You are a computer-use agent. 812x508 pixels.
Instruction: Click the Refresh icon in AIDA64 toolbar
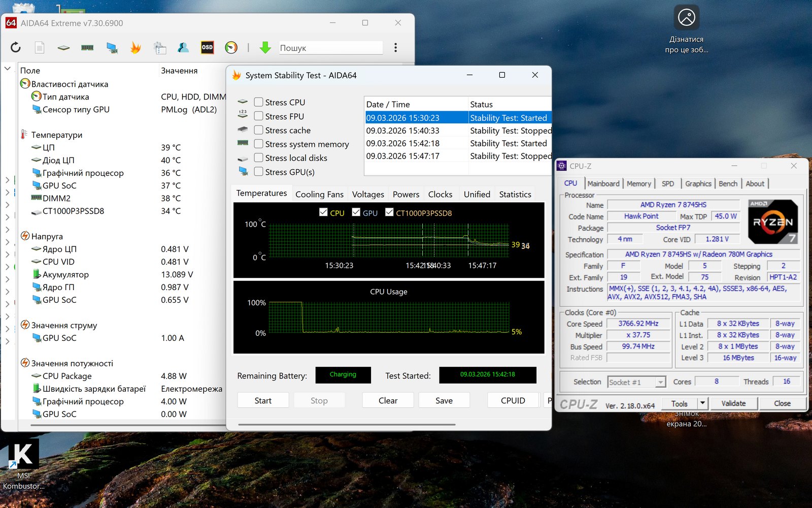(16, 48)
